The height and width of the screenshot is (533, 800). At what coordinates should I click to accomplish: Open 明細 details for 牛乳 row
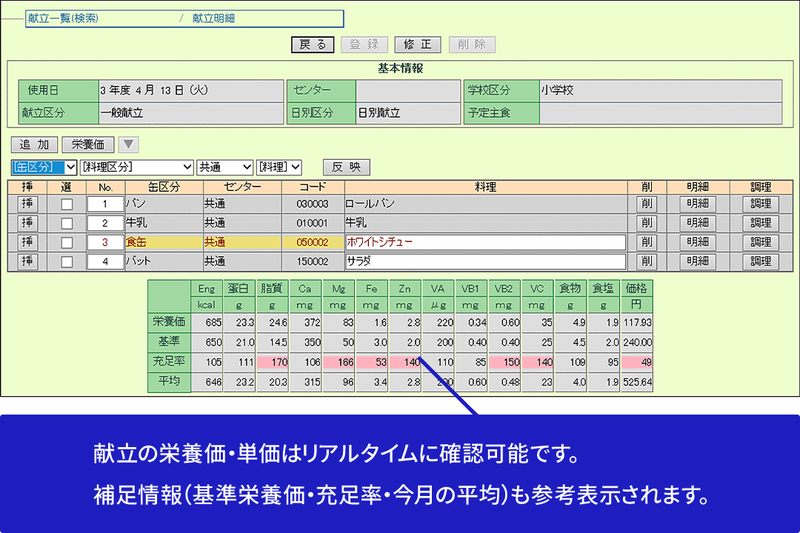697,223
